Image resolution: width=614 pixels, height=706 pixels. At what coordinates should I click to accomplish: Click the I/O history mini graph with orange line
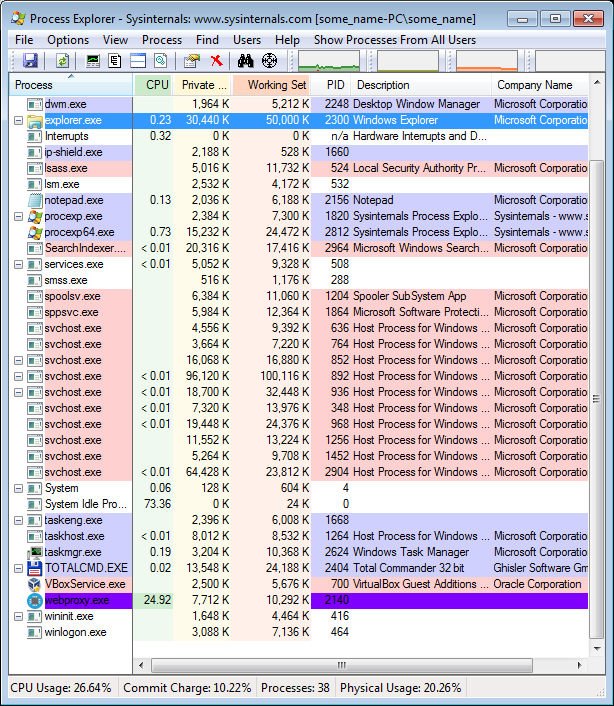487,61
